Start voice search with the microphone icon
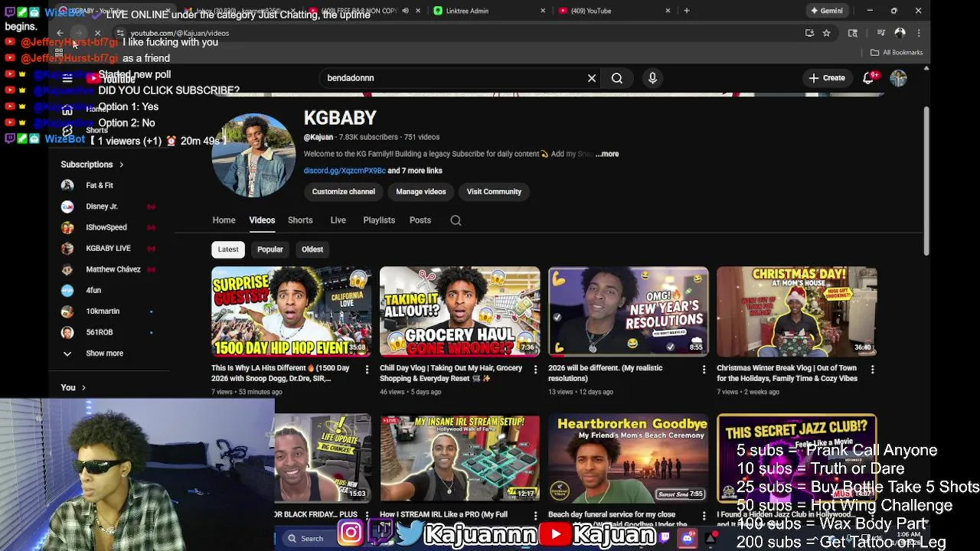Viewport: 980px width, 551px height. (652, 78)
